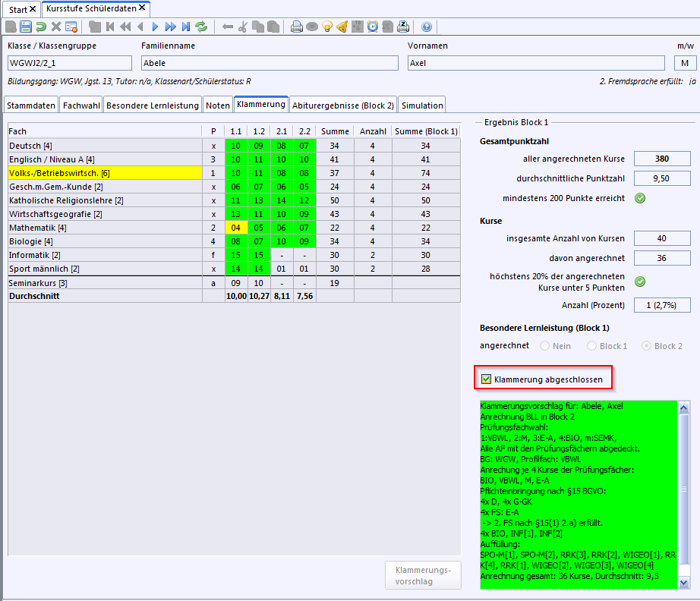Open the help question mark icon

point(427,27)
